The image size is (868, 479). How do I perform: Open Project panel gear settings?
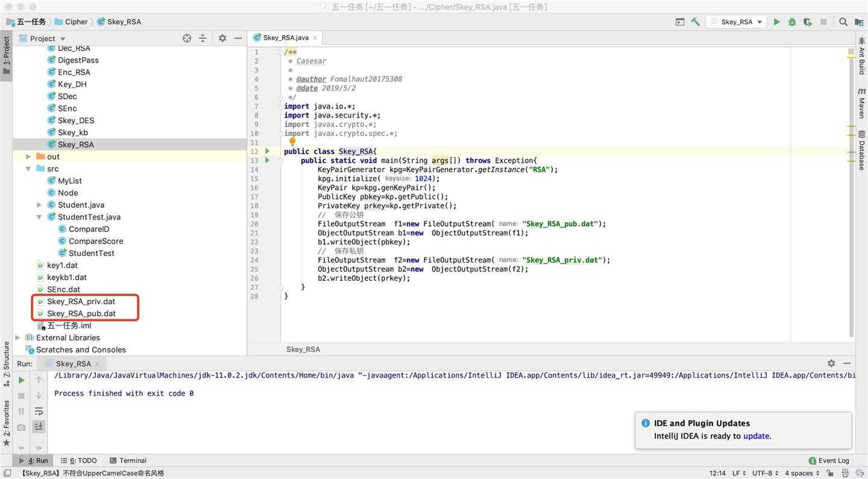222,38
